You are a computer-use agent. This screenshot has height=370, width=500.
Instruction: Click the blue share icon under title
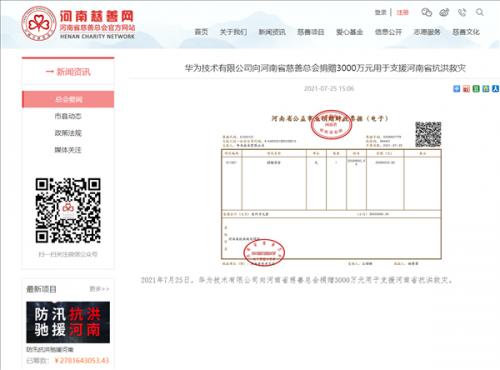tap(456, 88)
